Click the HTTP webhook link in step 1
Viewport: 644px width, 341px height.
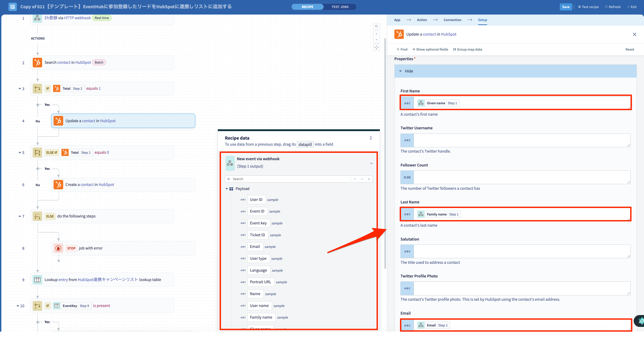77,18
